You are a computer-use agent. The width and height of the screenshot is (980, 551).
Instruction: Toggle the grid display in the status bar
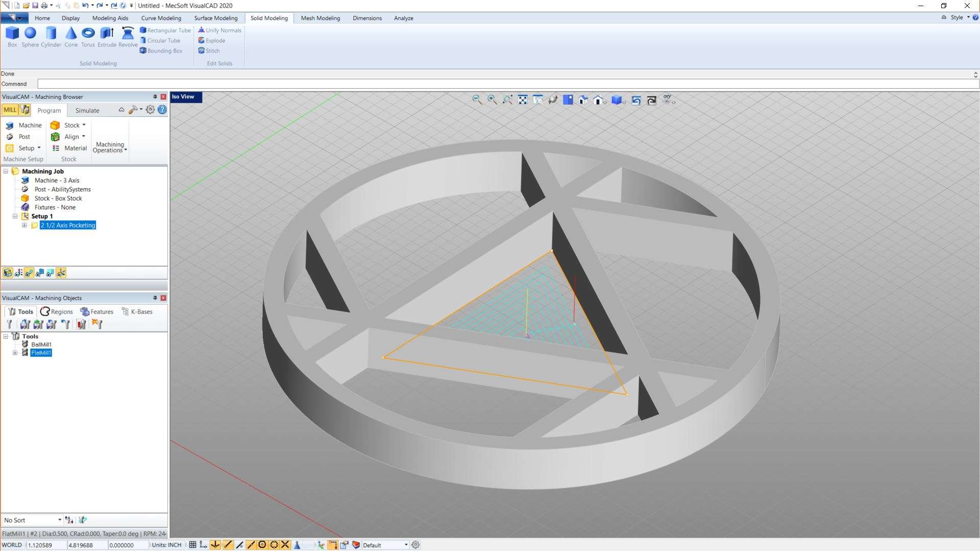tap(192, 545)
